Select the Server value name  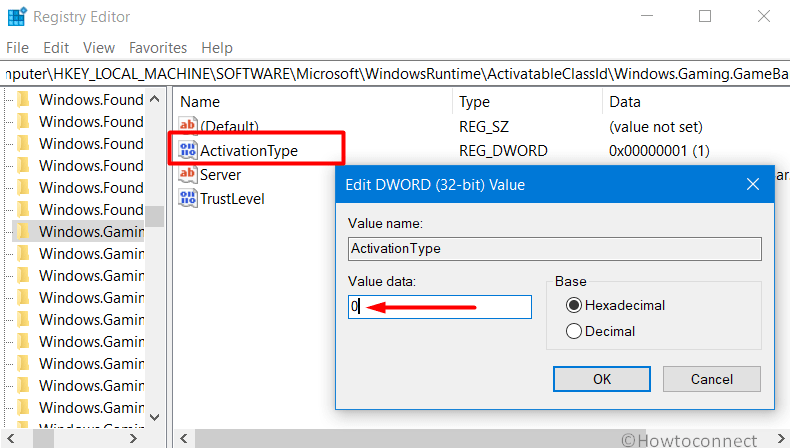[x=221, y=175]
